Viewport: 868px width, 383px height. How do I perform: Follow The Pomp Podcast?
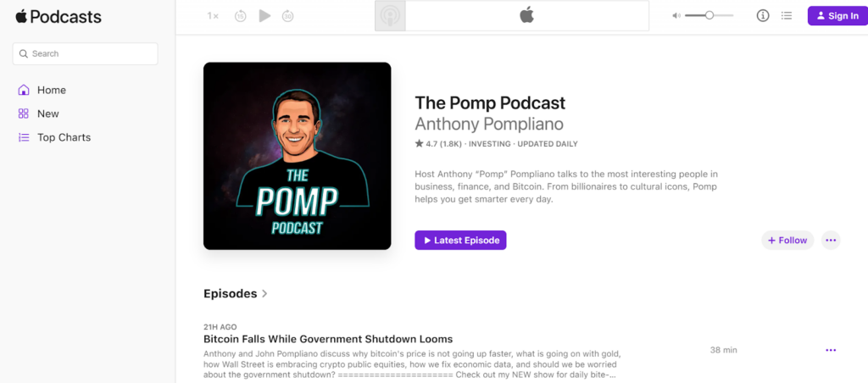coord(787,240)
